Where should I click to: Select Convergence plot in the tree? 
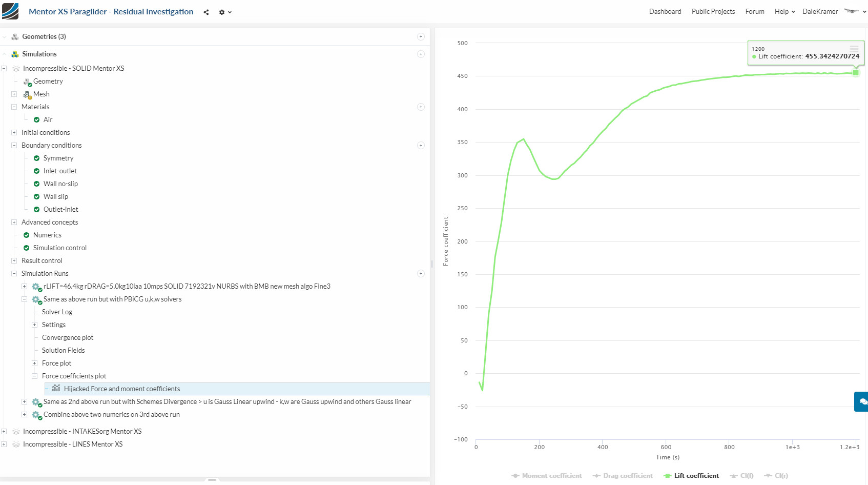(x=68, y=338)
